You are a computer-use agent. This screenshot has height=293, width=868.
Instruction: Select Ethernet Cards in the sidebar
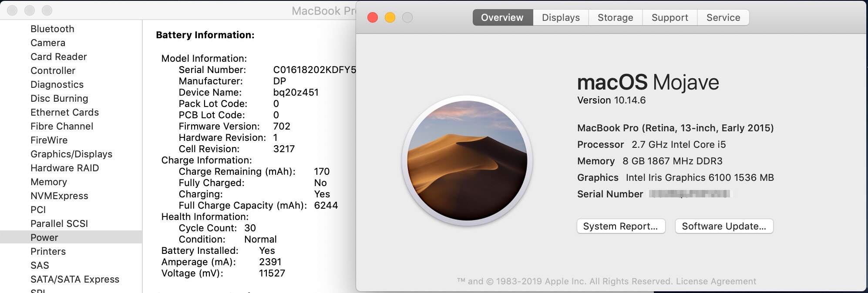64,112
